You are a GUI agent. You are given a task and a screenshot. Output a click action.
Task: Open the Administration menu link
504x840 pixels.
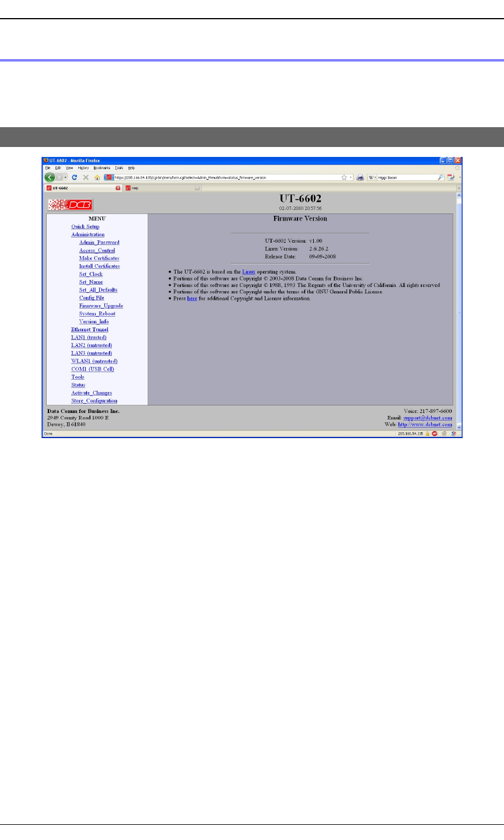(88, 235)
